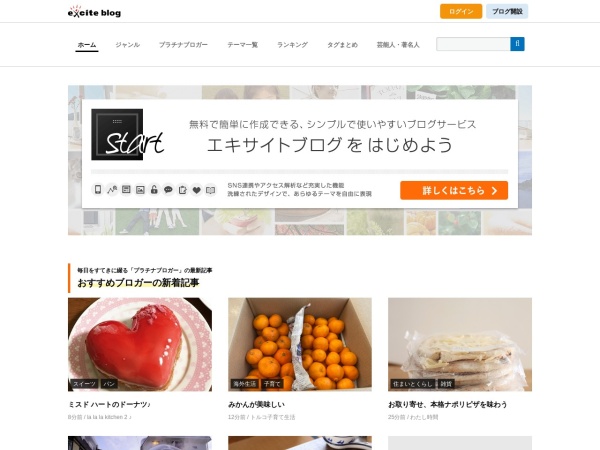Click the open padlock icon
This screenshot has height=450, width=600.
(x=154, y=189)
